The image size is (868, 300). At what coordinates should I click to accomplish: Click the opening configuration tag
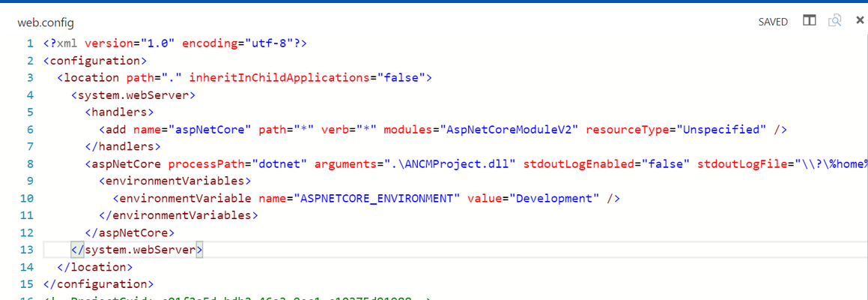point(94,61)
